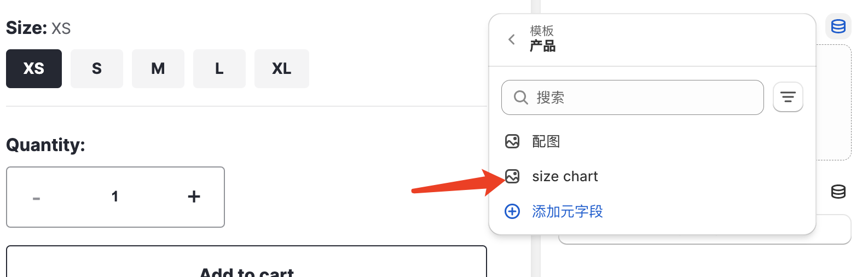Image resolution: width=868 pixels, height=277 pixels.
Task: Click the Add to cart button
Action: 246,262
